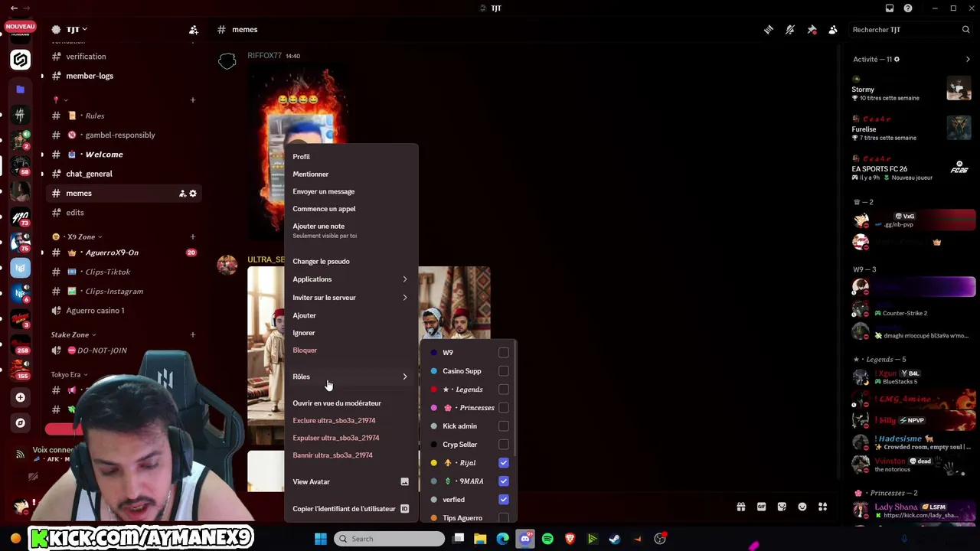
Task: Open the sticker picker icon
Action: [782, 507]
